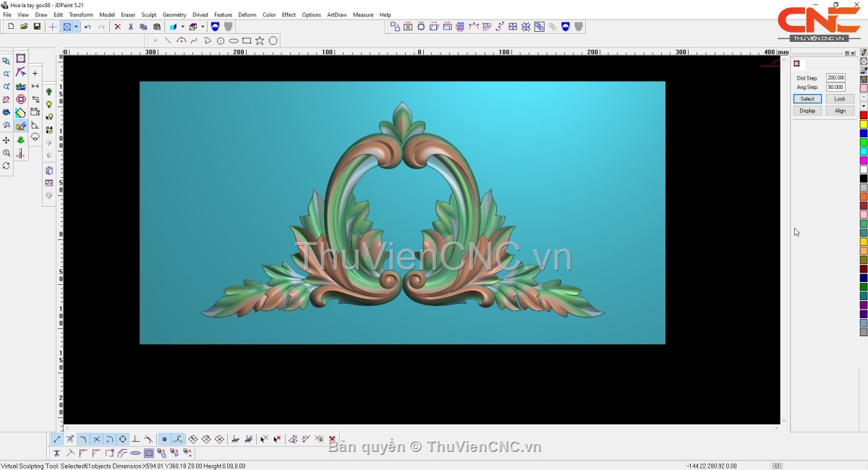Toggle the intersection snap button
This screenshot has height=470, width=868.
coord(96,439)
